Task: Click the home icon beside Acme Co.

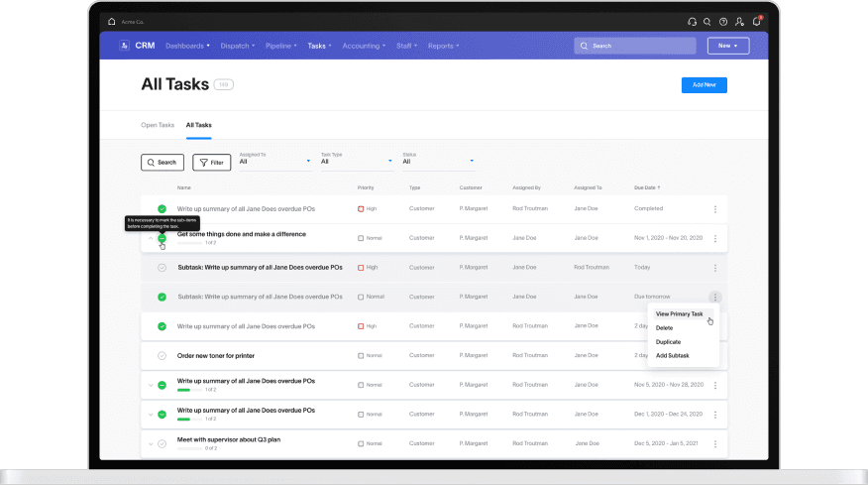Action: (112, 22)
